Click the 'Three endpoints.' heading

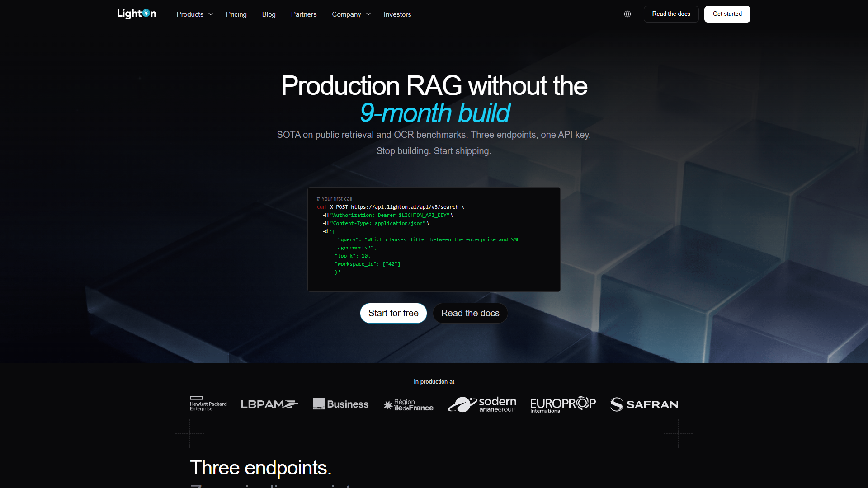pos(261,468)
